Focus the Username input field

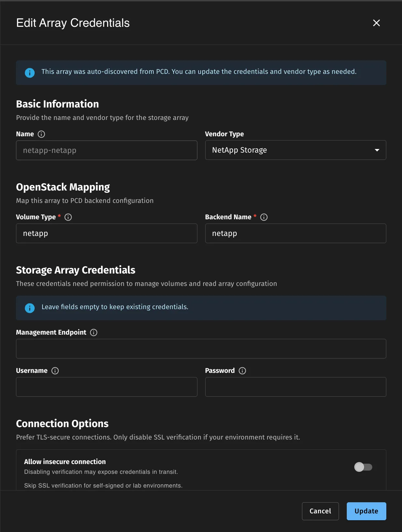pyautogui.click(x=107, y=387)
